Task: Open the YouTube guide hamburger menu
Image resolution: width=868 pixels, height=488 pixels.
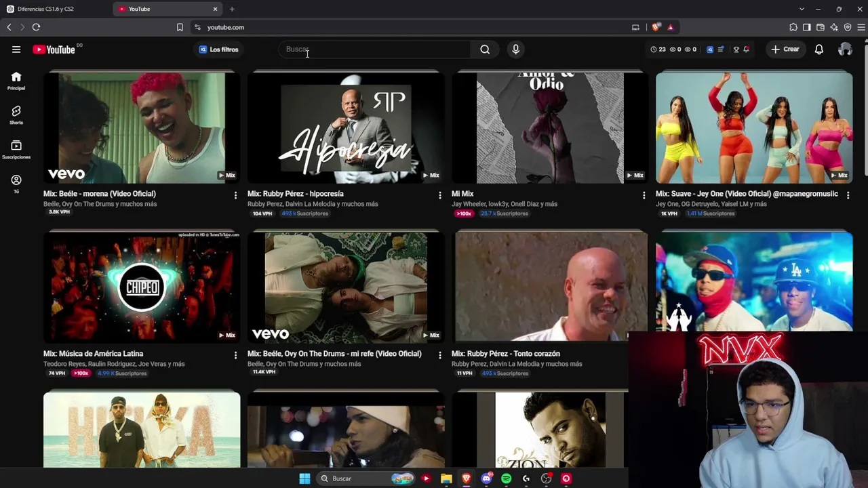Action: pos(16,49)
